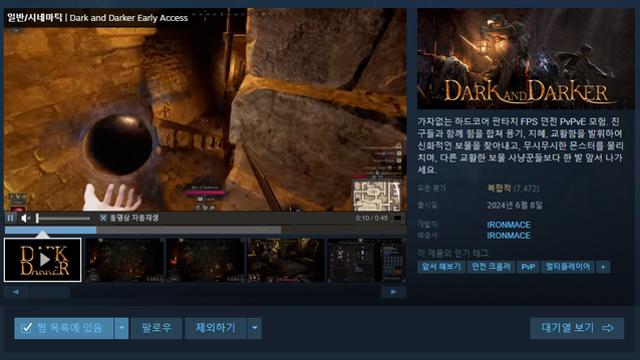This screenshot has height=360, width=640.
Task: Click the left arrow of thumbnail strip
Action: tap(16, 292)
